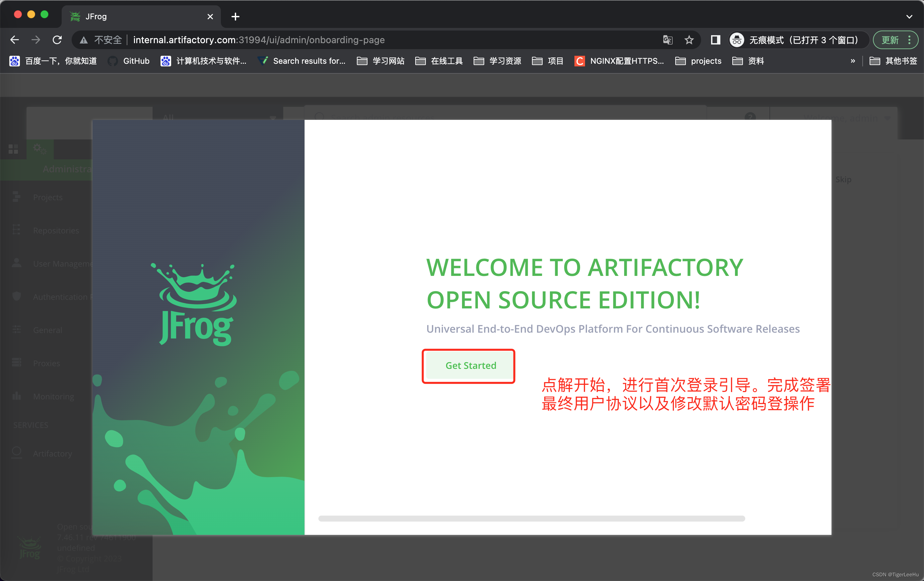Expand the hidden bookmarks overflow chevron
Viewport: 924px width, 581px height.
click(x=853, y=61)
